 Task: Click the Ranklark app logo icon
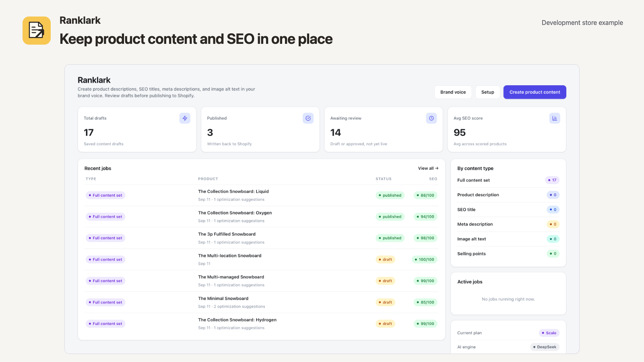click(37, 31)
